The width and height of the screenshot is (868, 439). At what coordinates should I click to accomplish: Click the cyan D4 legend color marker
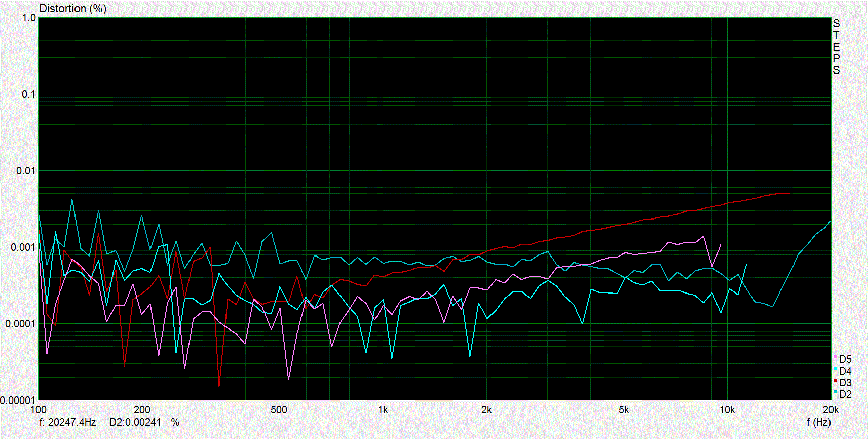pyautogui.click(x=836, y=369)
